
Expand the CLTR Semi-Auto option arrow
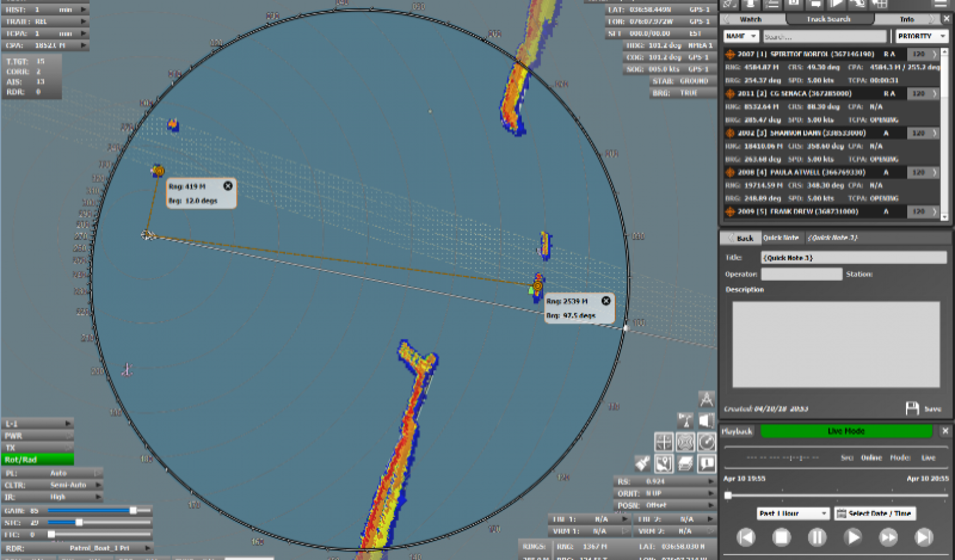tap(98, 485)
